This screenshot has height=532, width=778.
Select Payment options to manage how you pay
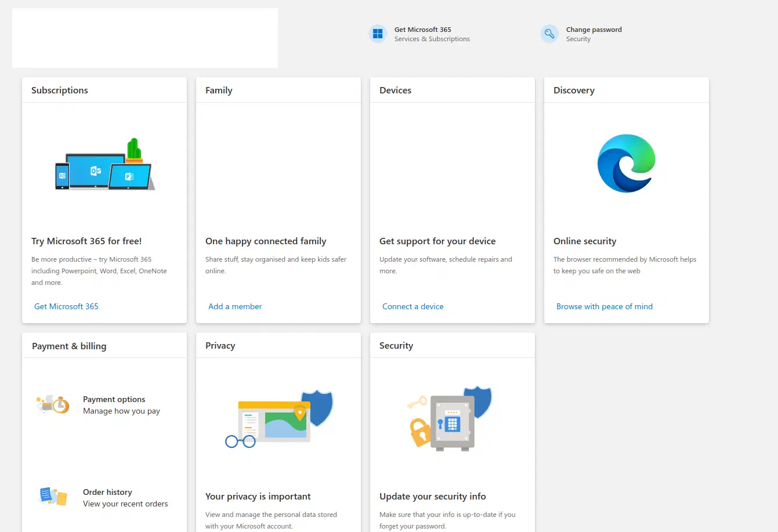(114, 399)
